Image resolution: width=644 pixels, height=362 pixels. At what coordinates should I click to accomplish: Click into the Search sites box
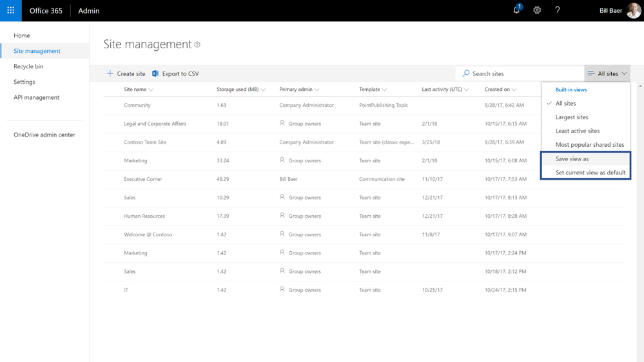pyautogui.click(x=520, y=73)
